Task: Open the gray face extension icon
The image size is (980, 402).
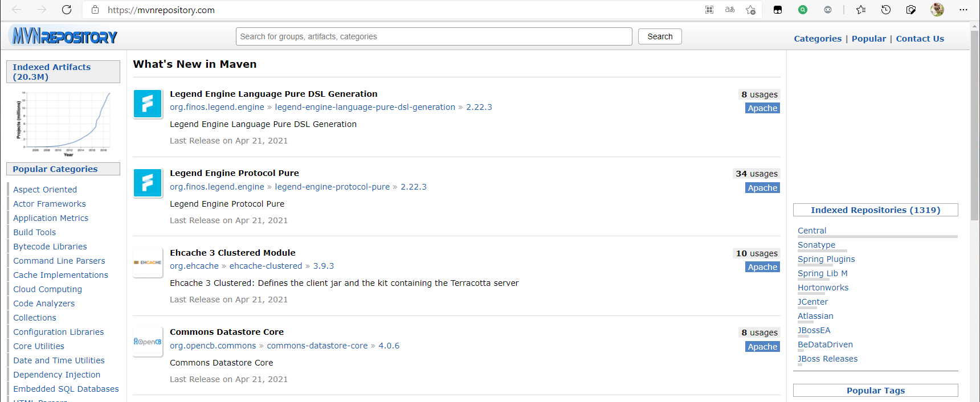Action: pyautogui.click(x=828, y=10)
